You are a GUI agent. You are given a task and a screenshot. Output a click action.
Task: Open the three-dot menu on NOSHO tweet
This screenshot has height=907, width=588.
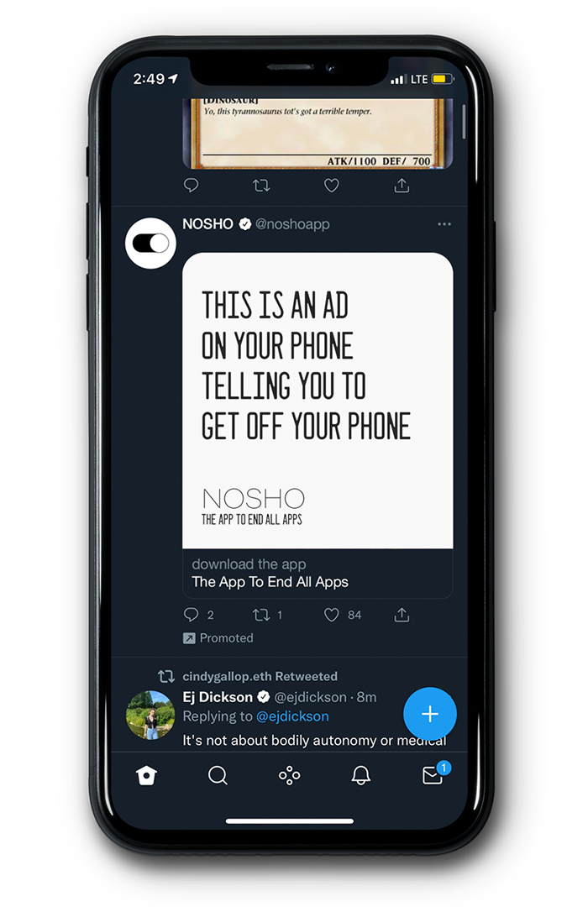coord(444,224)
